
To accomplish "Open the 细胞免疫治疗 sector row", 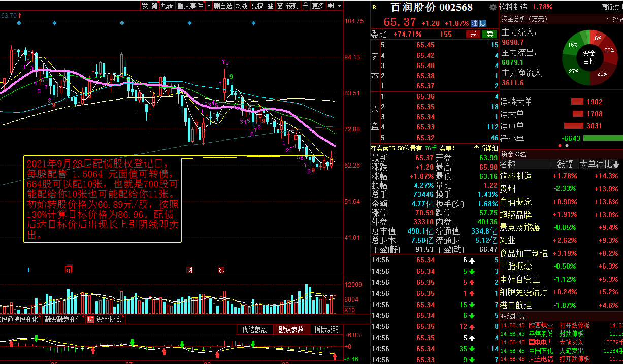I will coord(561,292).
